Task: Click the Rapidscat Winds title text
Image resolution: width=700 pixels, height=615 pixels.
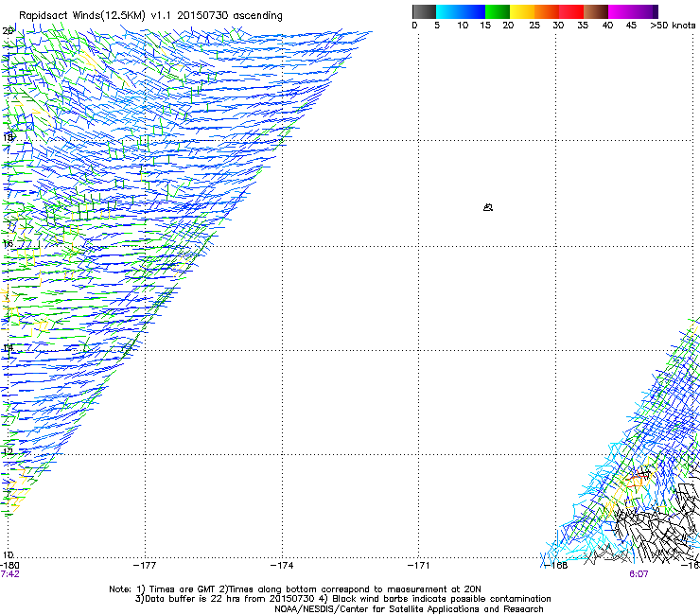Action: tap(150, 16)
